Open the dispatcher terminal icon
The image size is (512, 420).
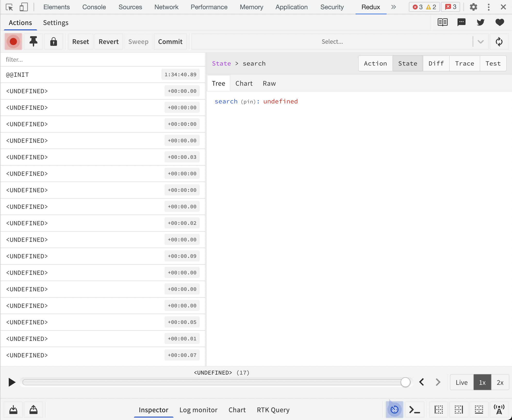[414, 410]
